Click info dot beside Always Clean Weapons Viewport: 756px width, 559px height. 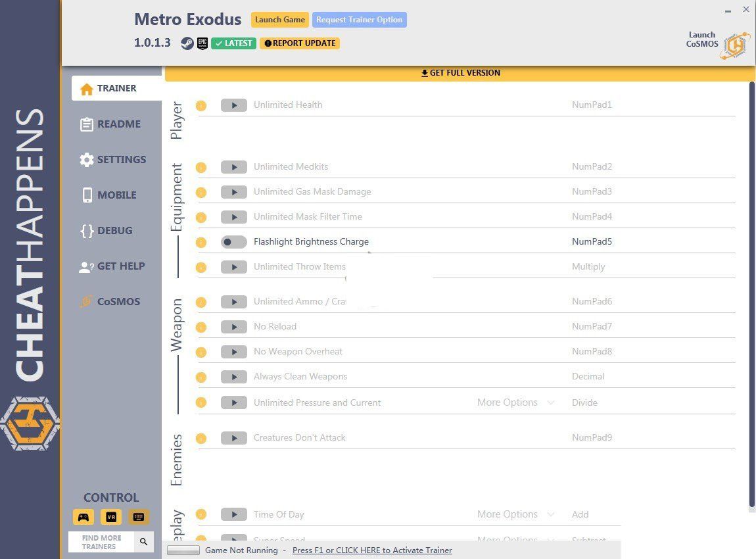tap(201, 377)
